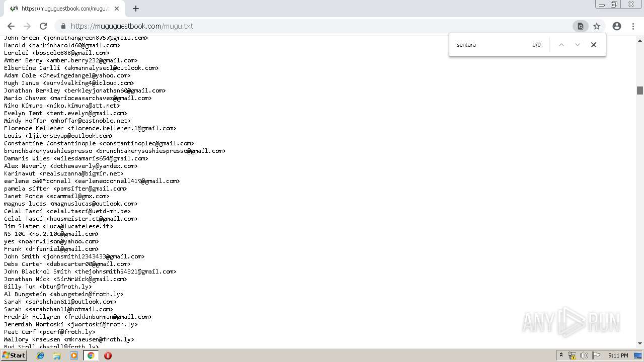Open File Explorer from taskbar
The image size is (644, 362).
[x=57, y=355]
